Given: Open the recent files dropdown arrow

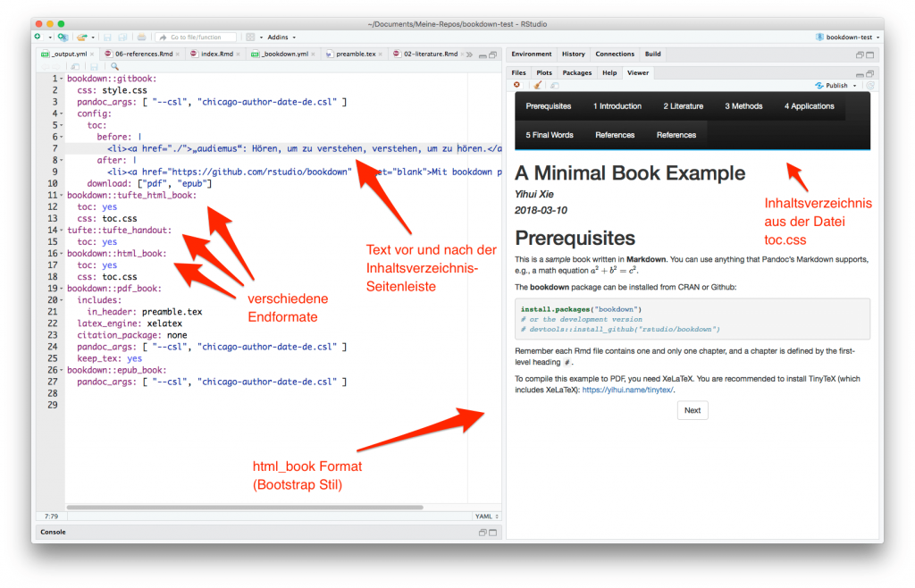Looking at the screenshot, I should (93, 38).
